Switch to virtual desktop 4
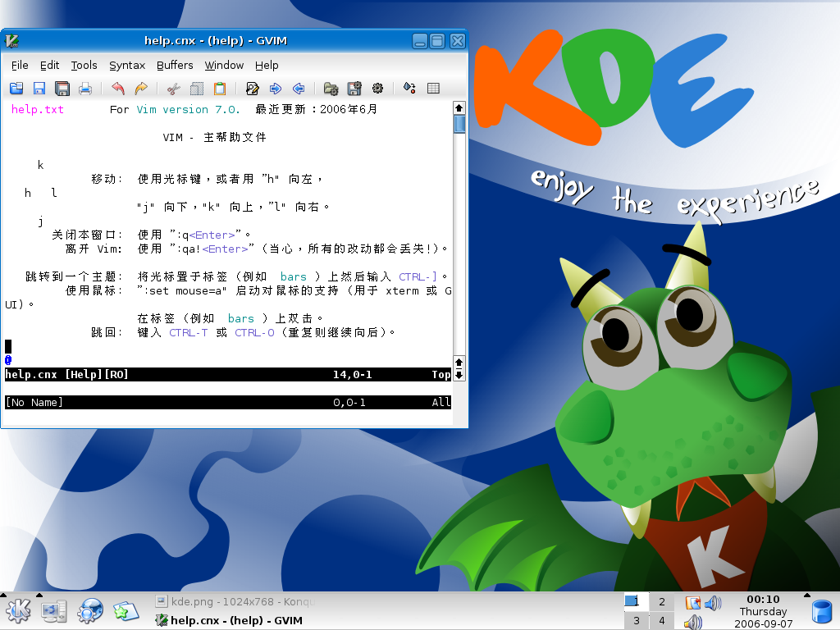This screenshot has height=630, width=840. coord(662,620)
